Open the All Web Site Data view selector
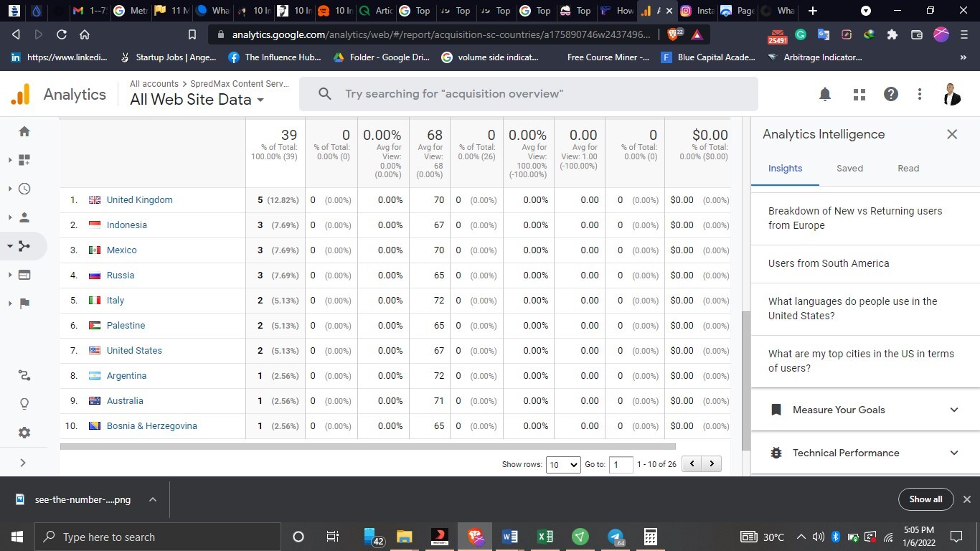980x551 pixels. tap(197, 100)
